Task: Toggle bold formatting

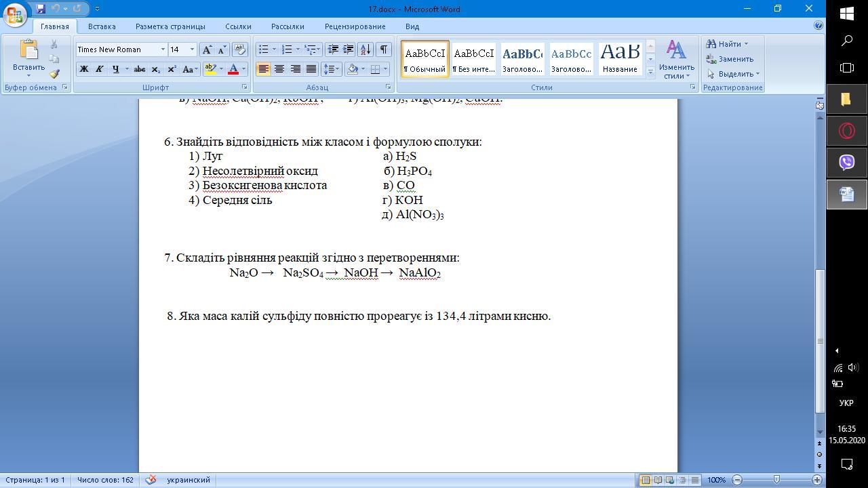Action: click(84, 69)
